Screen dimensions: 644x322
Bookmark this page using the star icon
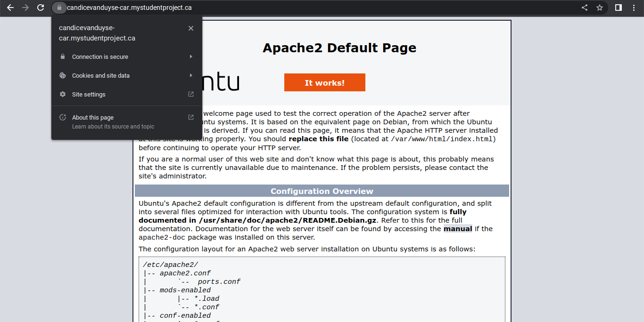[599, 8]
